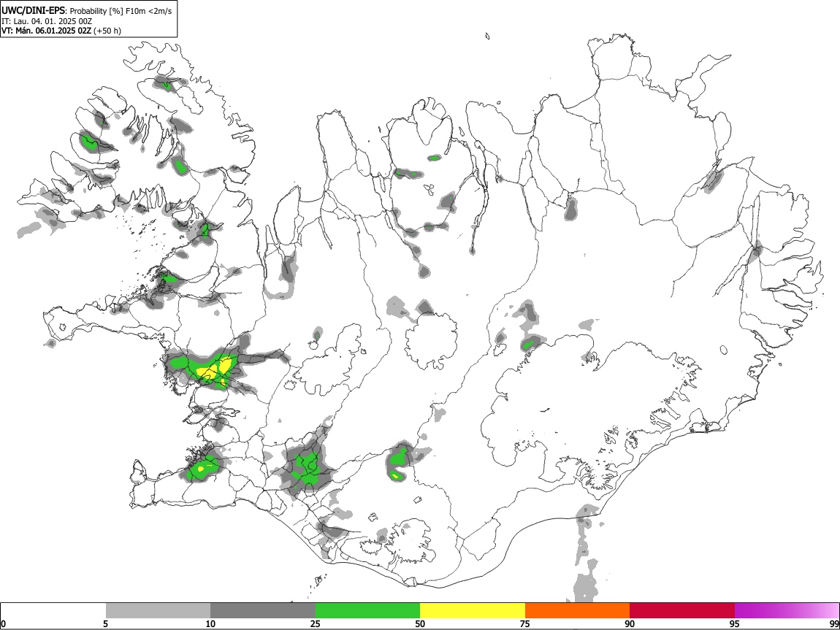Click the yellow 50-75 legend swatch

tap(473, 610)
